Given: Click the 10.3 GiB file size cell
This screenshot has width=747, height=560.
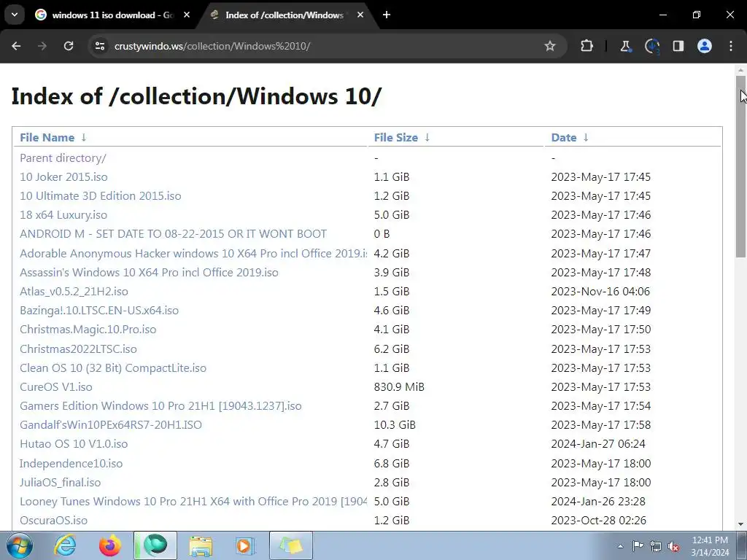Looking at the screenshot, I should 395,425.
